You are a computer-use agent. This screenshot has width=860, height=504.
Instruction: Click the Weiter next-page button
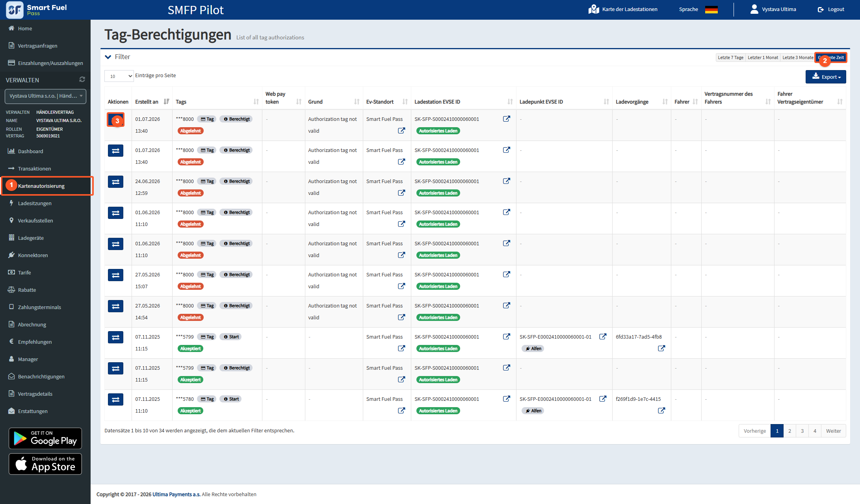click(x=833, y=431)
